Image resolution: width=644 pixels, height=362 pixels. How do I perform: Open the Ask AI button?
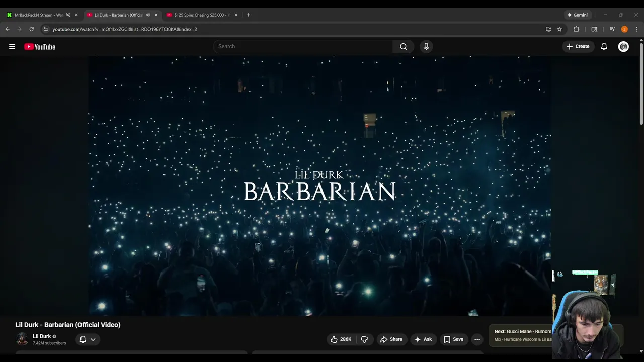tap(423, 339)
